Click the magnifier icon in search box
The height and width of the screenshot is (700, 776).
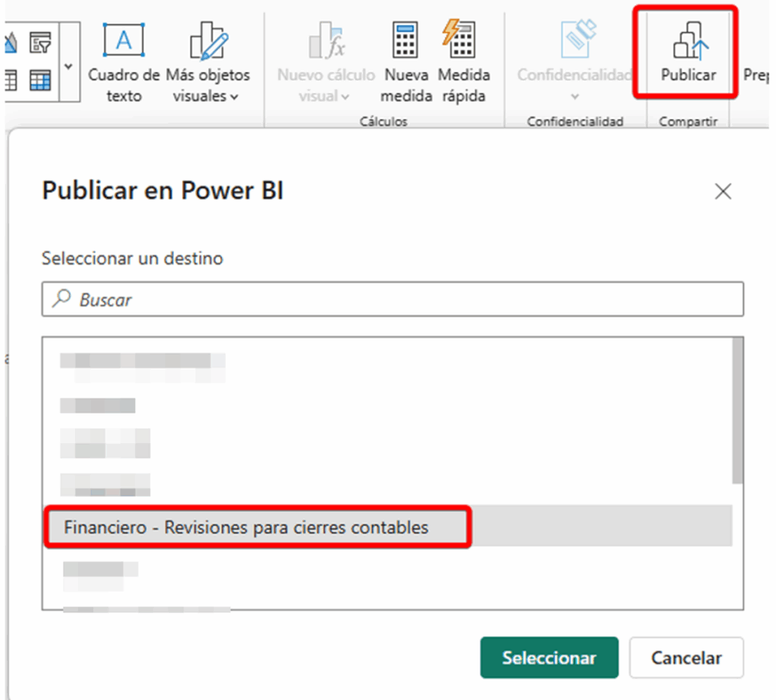click(x=62, y=298)
